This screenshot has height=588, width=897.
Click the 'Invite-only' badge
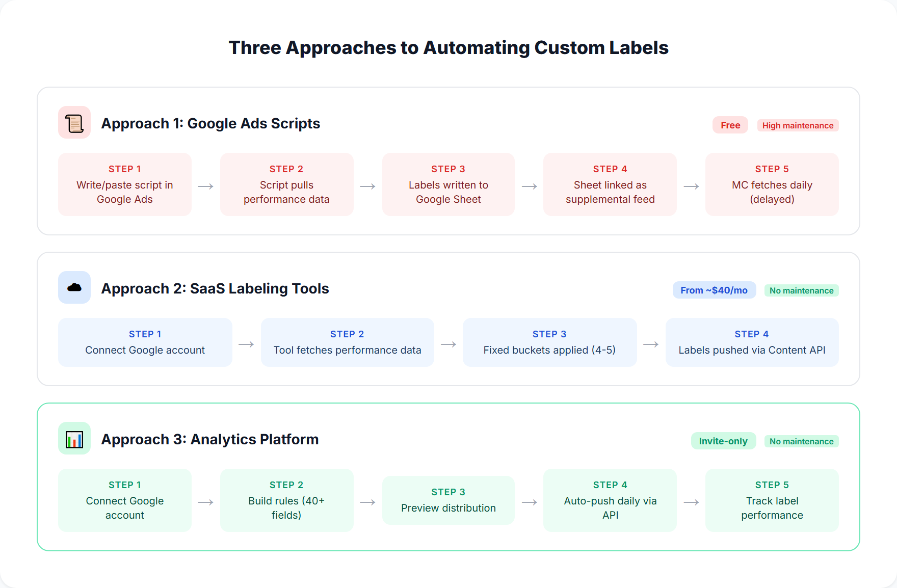723,441
